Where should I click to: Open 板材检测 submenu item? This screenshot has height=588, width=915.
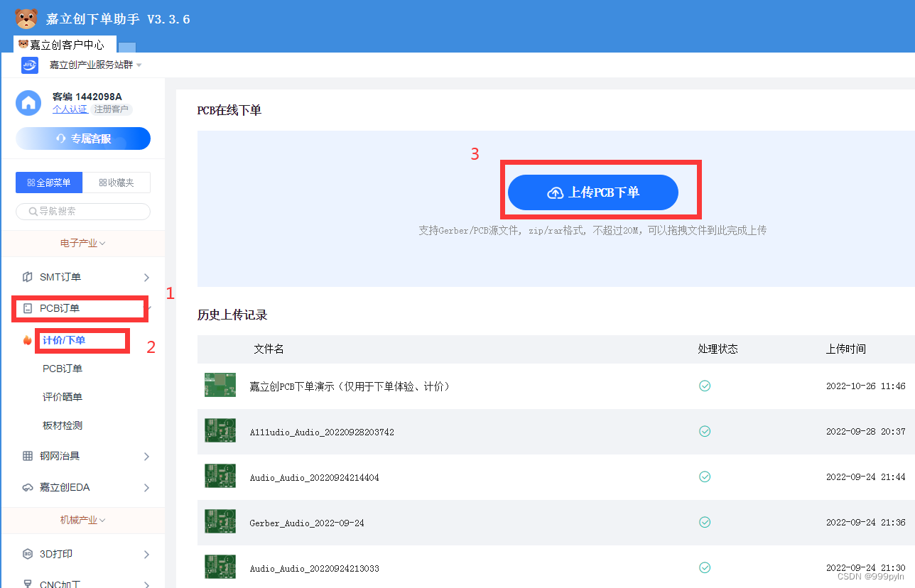pyautogui.click(x=63, y=425)
